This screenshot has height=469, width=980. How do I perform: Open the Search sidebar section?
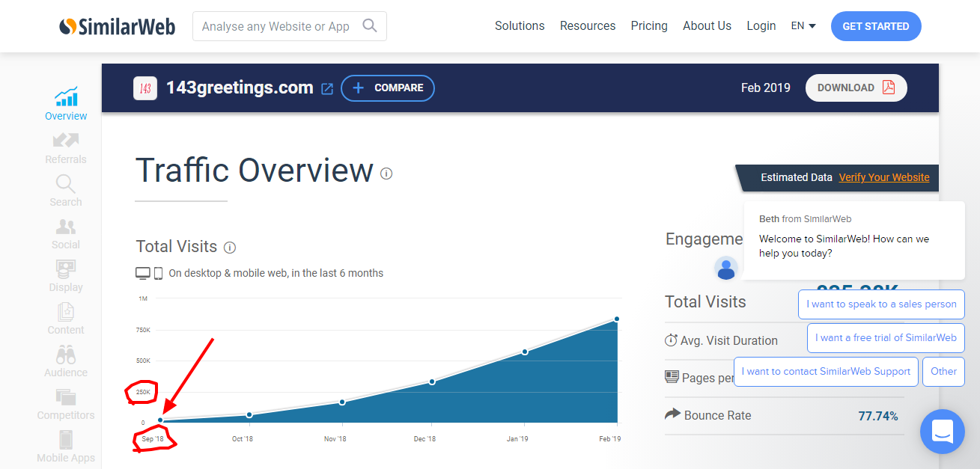click(x=66, y=190)
